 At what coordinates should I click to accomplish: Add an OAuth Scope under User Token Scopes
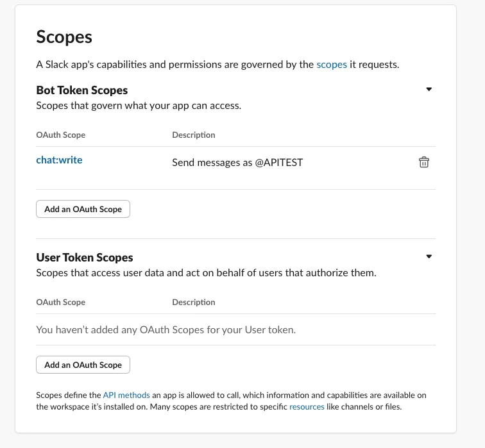[x=83, y=365]
